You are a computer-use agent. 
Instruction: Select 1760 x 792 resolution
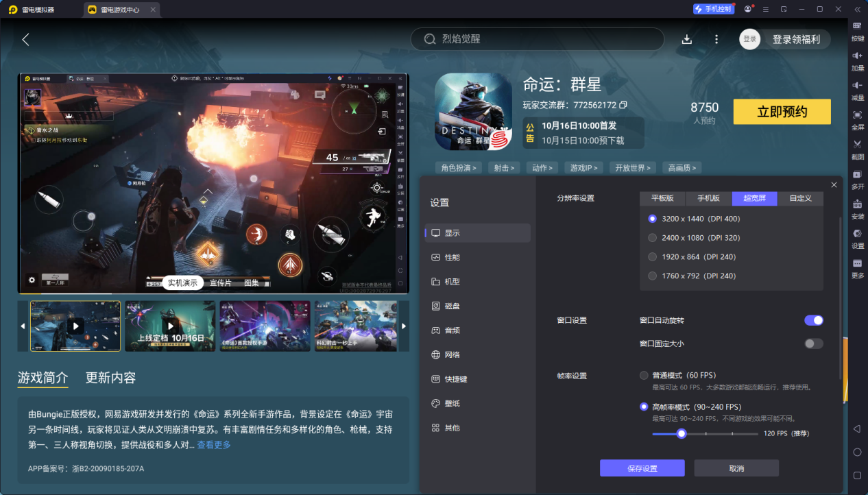tap(652, 276)
